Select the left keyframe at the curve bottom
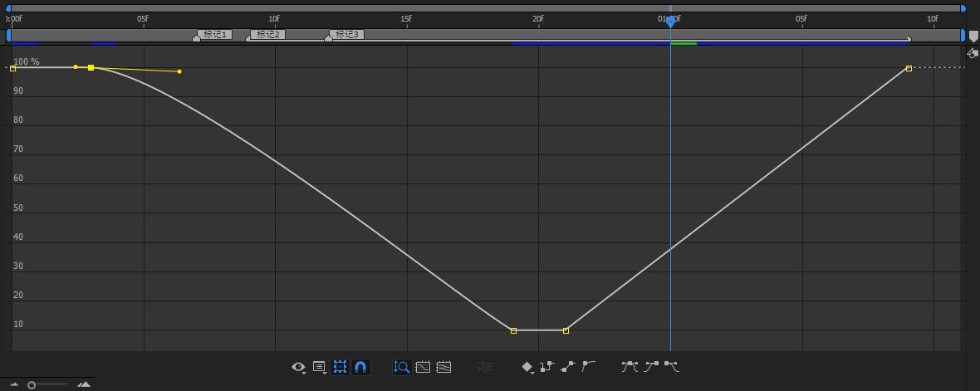The image size is (980, 391). point(514,330)
